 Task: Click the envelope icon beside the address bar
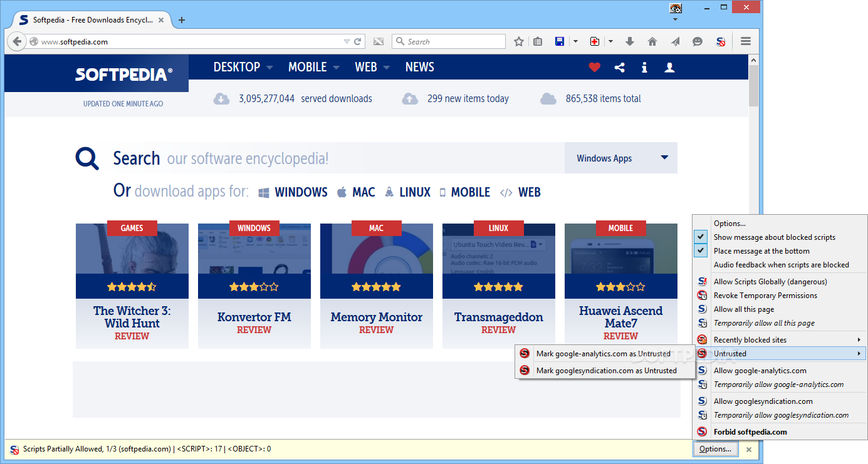click(379, 42)
